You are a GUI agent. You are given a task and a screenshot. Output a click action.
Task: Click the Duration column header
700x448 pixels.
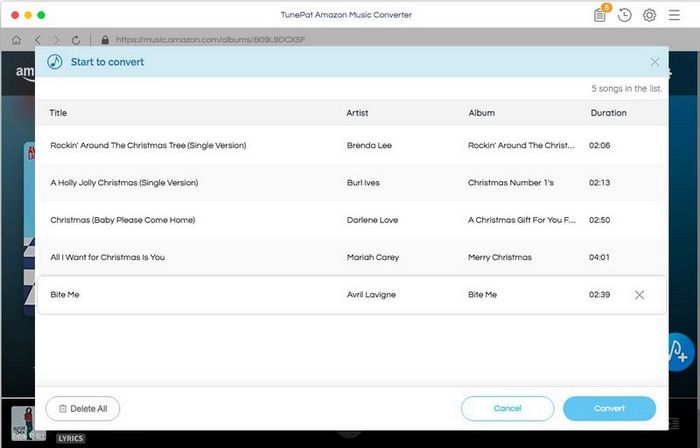[x=608, y=113]
